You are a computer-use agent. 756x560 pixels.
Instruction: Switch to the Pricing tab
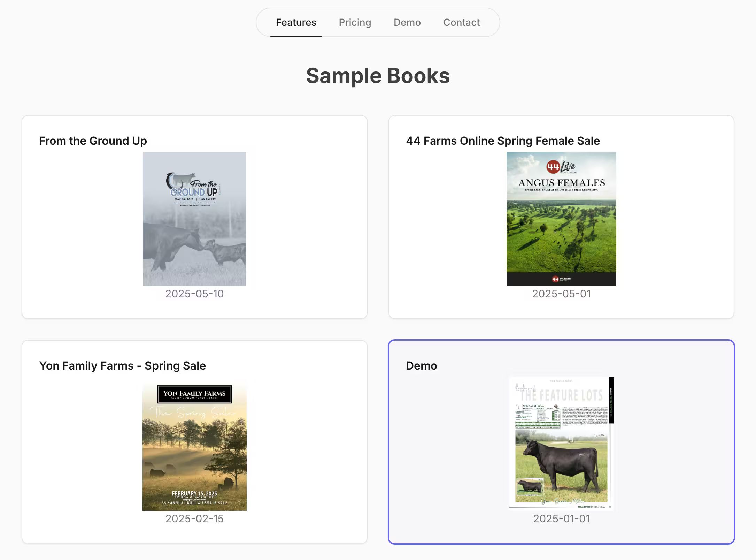click(355, 22)
